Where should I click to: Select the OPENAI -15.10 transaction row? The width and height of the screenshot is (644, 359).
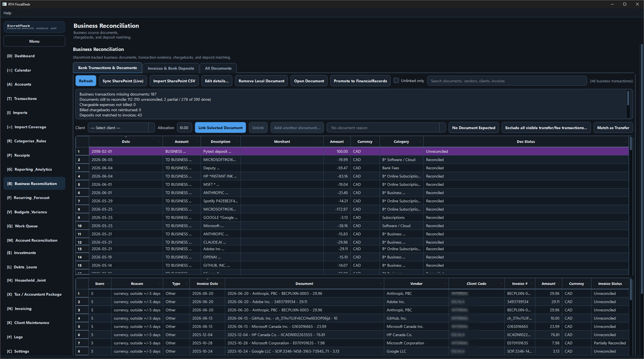pyautogui.click(x=352, y=257)
